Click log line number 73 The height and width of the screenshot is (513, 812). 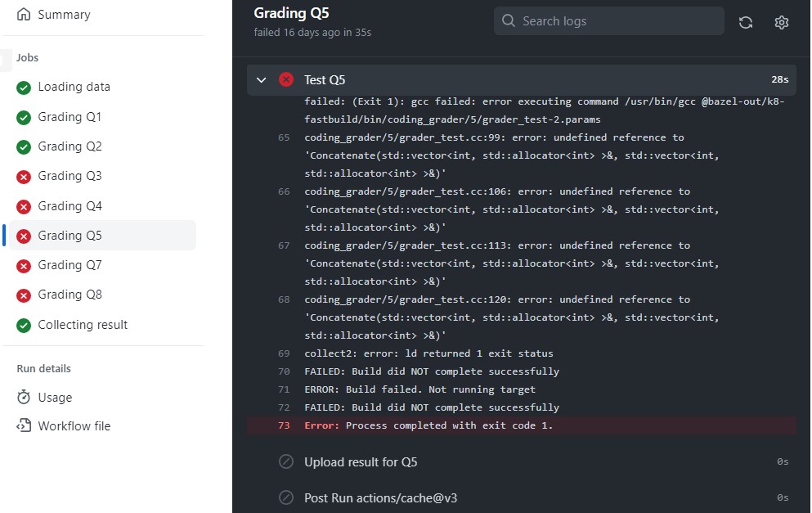[x=284, y=425]
